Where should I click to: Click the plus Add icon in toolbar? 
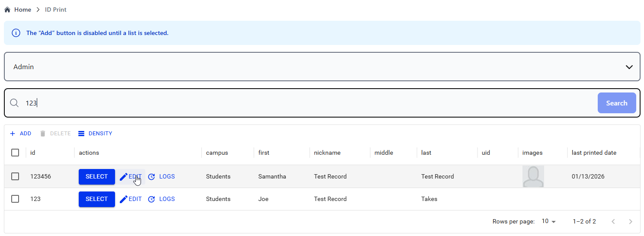(x=13, y=134)
